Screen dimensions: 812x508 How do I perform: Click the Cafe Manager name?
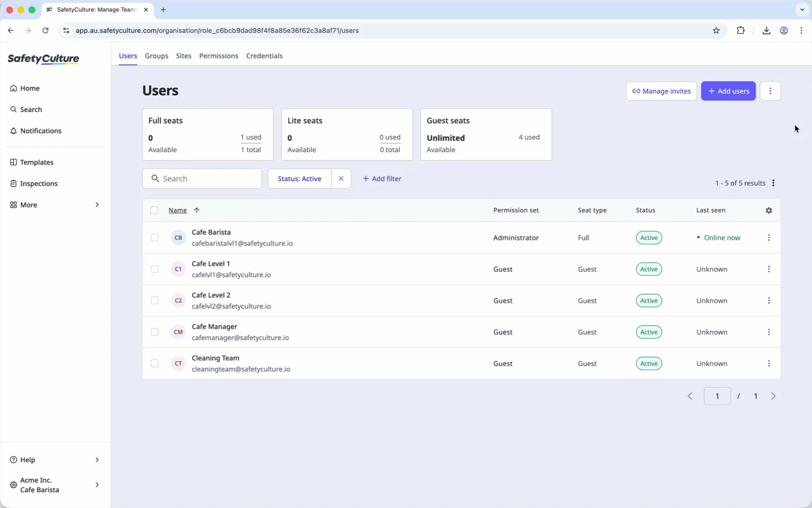point(215,327)
